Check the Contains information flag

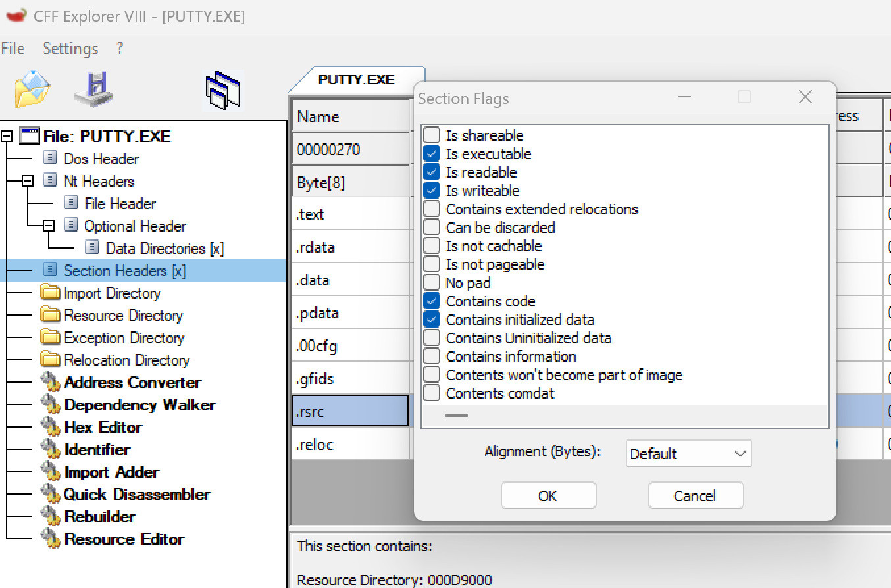click(x=432, y=356)
